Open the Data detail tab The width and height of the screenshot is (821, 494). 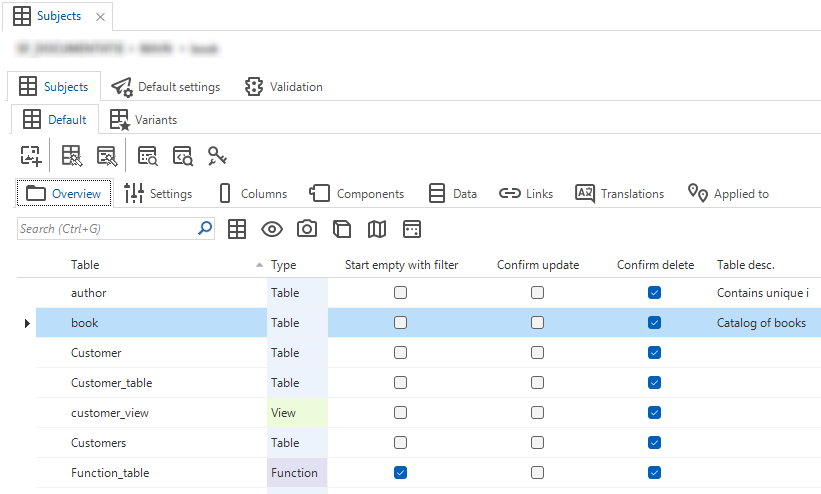[x=452, y=193]
